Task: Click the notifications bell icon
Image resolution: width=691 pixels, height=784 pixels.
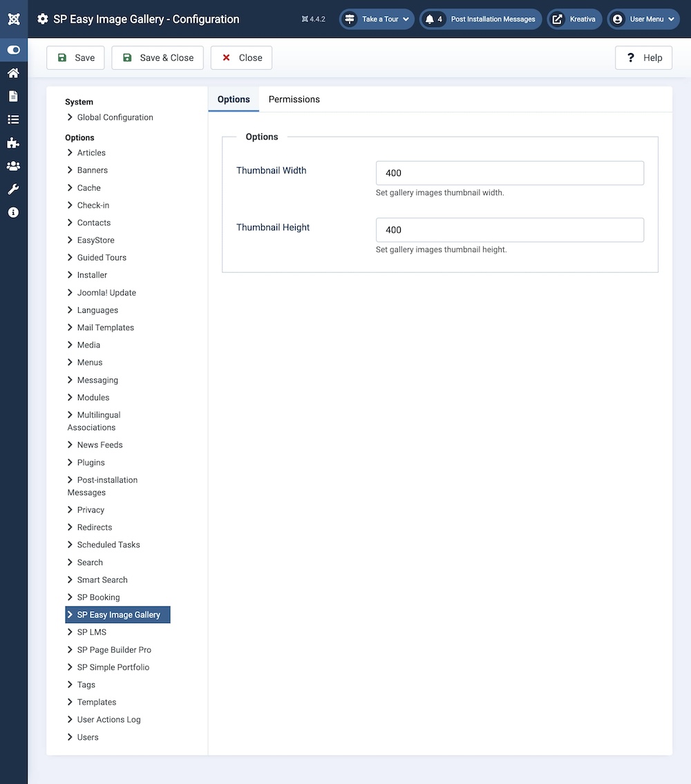Action: (x=430, y=19)
